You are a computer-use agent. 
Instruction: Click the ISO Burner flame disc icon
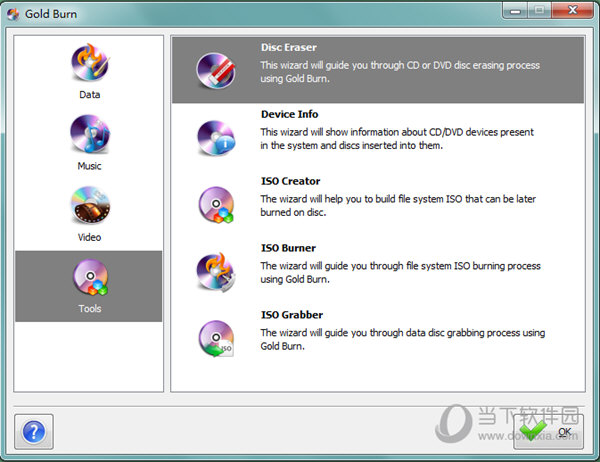[x=216, y=272]
